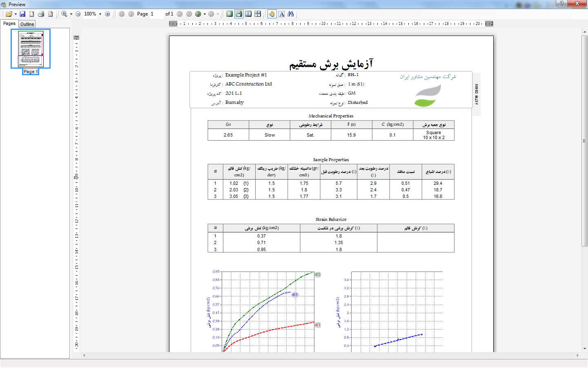Activate the text selection tool
This screenshot has width=588, height=368.
coord(281,14)
